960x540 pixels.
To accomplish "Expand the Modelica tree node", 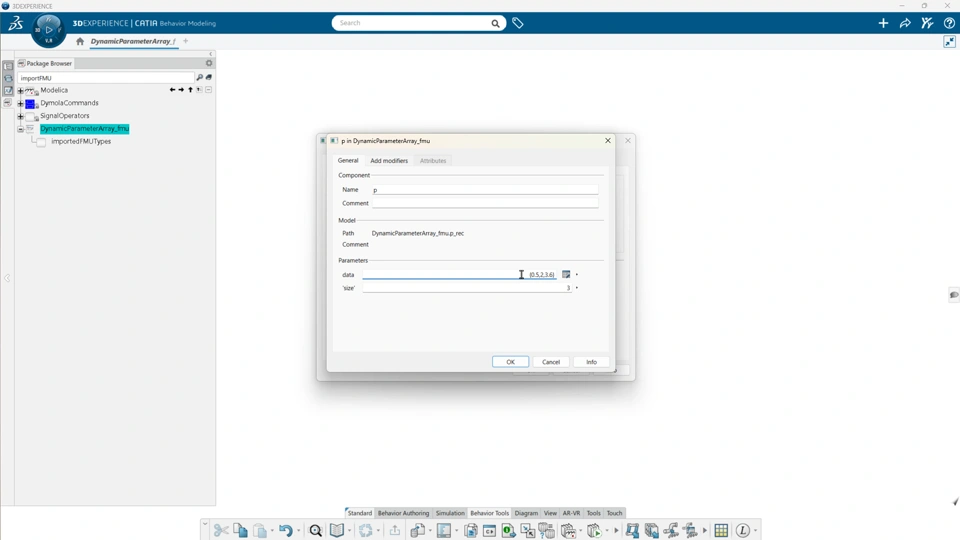I will [20, 91].
